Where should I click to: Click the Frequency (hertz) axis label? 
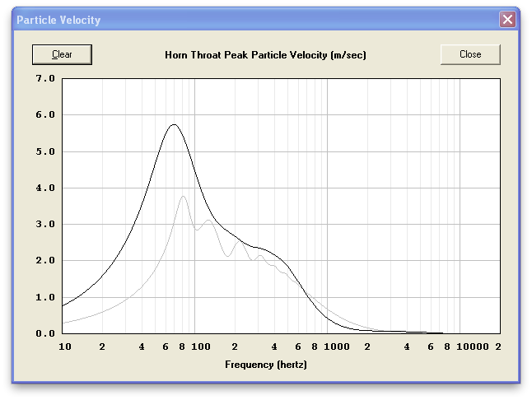[x=266, y=365]
